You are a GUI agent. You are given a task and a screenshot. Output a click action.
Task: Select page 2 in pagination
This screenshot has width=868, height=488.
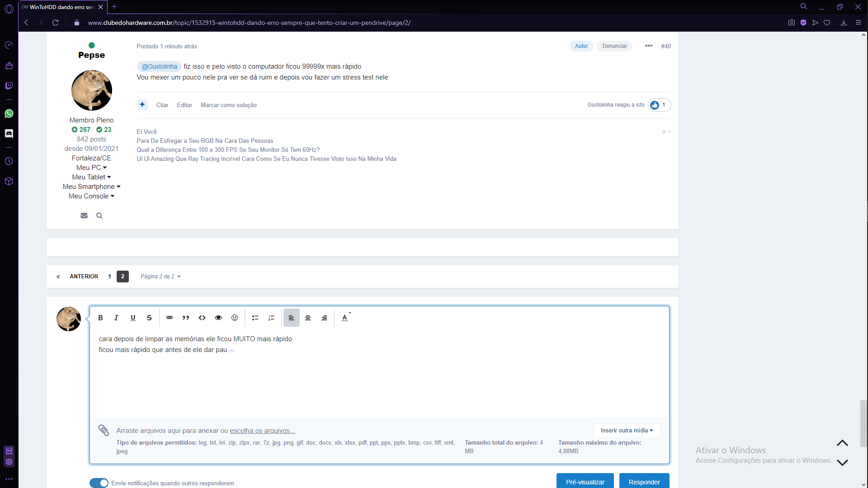click(123, 277)
